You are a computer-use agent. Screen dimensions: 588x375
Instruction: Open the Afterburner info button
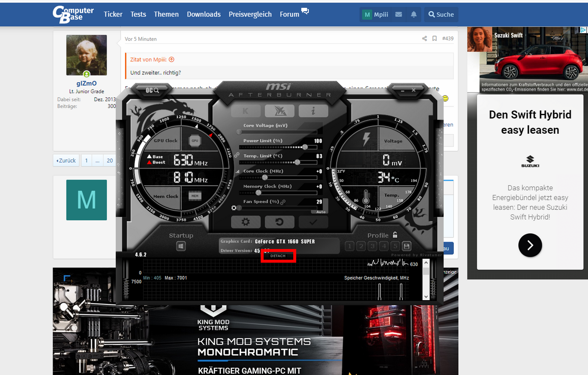click(x=313, y=111)
